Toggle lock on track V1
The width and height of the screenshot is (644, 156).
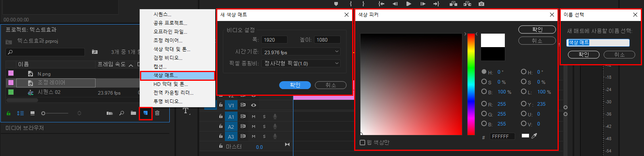pyautogui.click(x=221, y=105)
